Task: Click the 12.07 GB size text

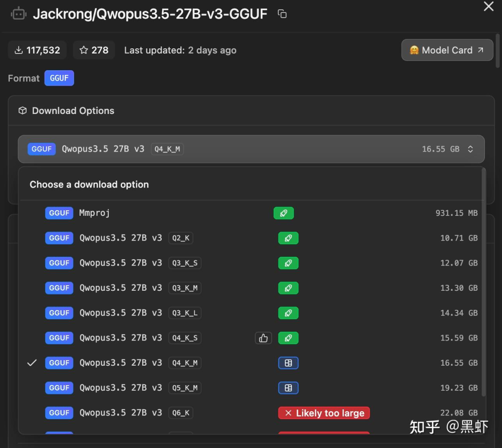Action: tap(459, 263)
